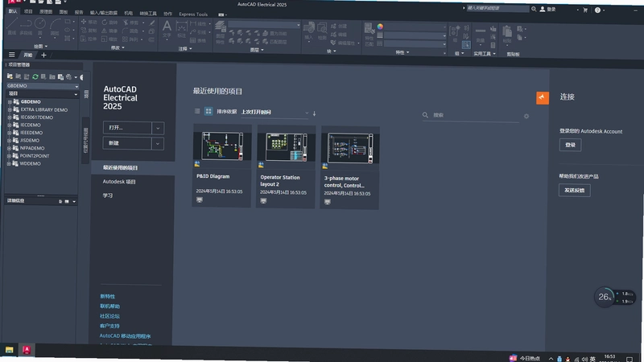Select the Text (文字) annotation tool
This screenshot has height=362, width=644.
pyautogui.click(x=167, y=30)
